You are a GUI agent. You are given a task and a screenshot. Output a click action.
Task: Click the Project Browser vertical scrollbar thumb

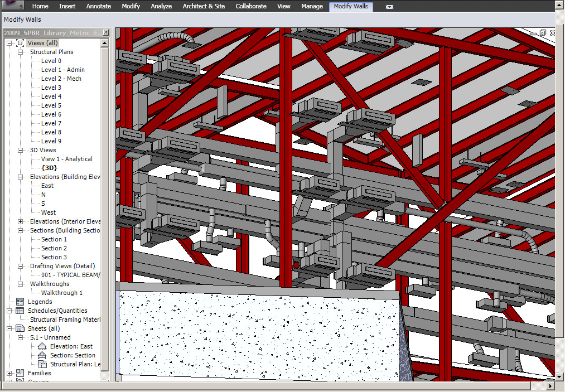point(104,209)
